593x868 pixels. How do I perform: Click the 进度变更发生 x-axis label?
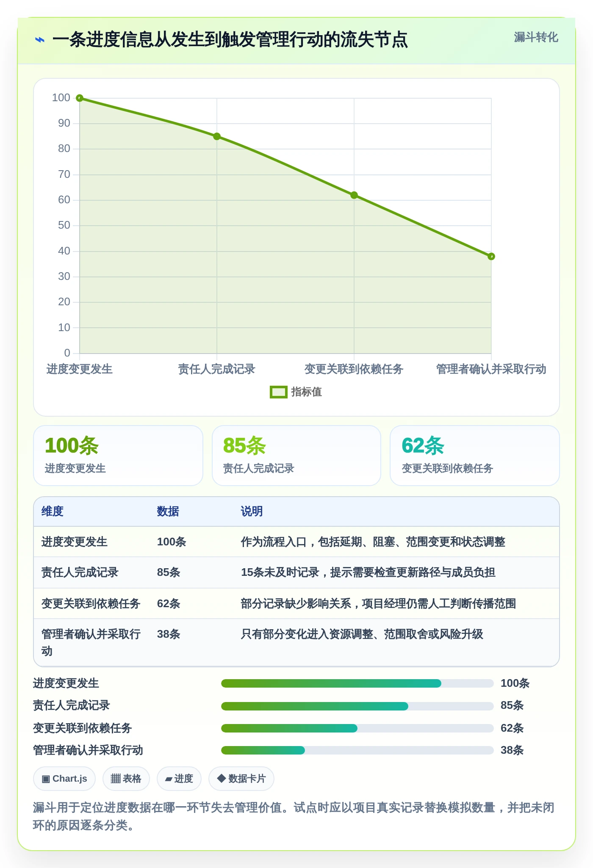click(79, 369)
